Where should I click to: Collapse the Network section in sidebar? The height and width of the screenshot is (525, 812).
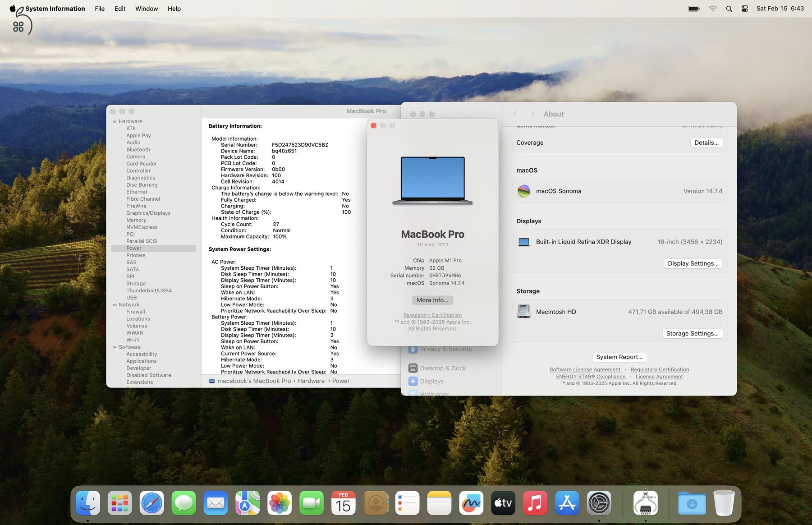[115, 305]
